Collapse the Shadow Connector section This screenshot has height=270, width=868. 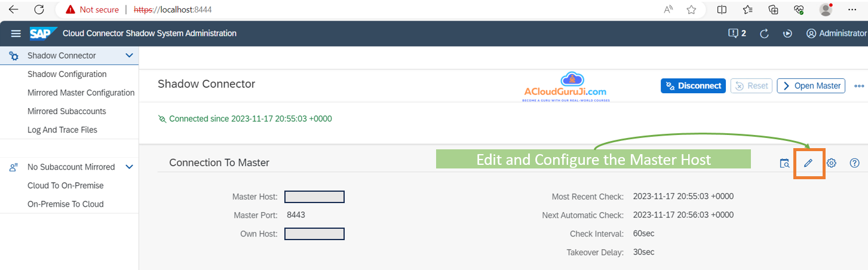[x=129, y=56]
